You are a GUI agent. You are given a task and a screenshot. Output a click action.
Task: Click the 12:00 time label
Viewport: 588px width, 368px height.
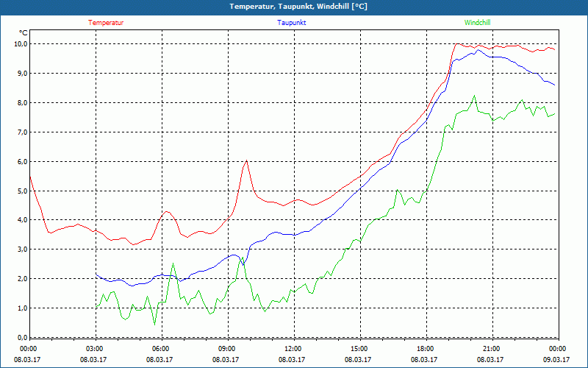[293, 349]
